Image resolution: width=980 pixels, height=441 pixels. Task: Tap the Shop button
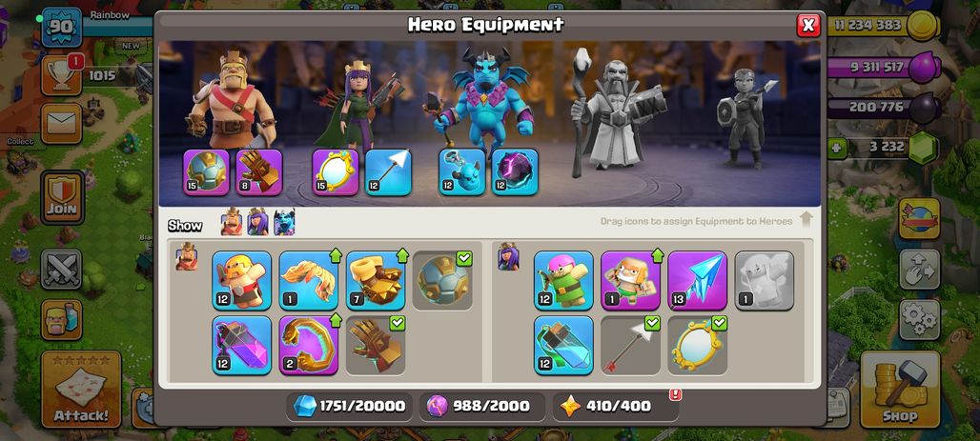pos(900,390)
